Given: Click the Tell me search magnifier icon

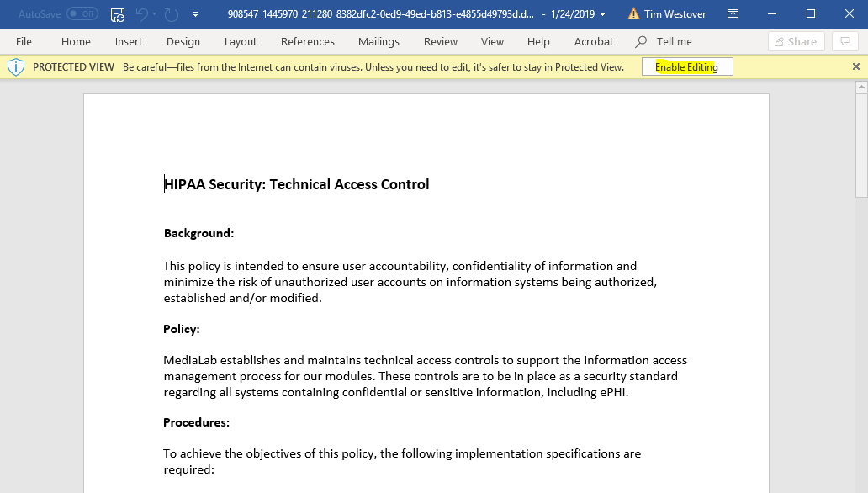Looking at the screenshot, I should click(642, 41).
